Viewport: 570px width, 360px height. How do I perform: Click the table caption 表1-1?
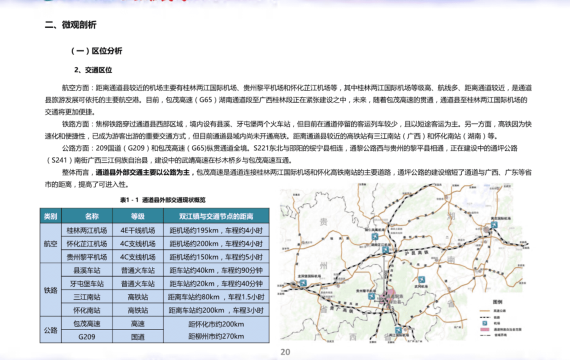162,200
